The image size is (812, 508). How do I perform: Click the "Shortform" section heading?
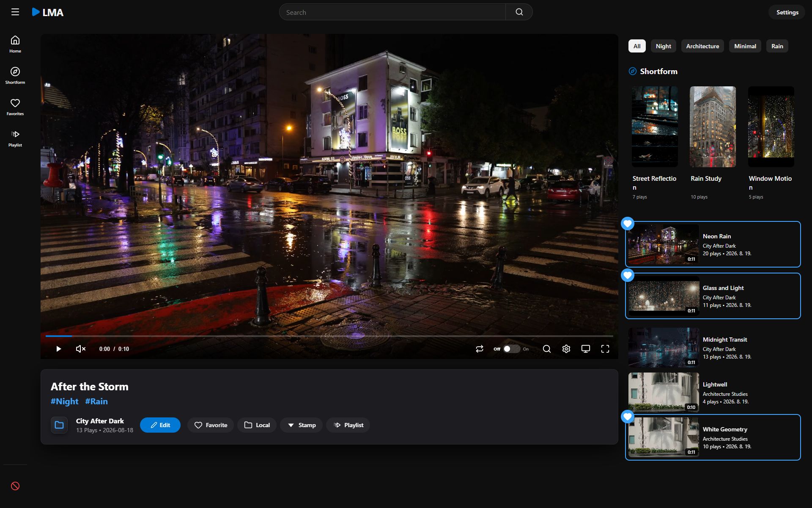point(658,71)
